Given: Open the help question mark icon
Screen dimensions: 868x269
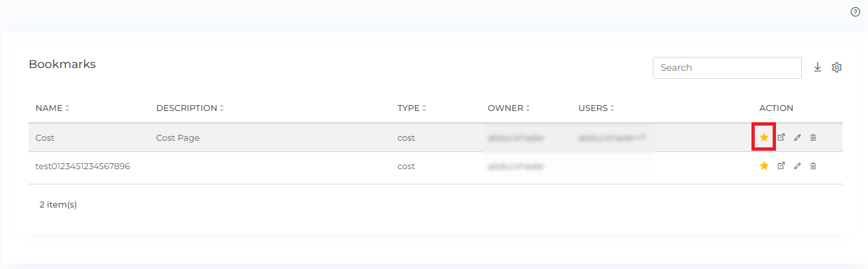Looking at the screenshot, I should click(855, 12).
